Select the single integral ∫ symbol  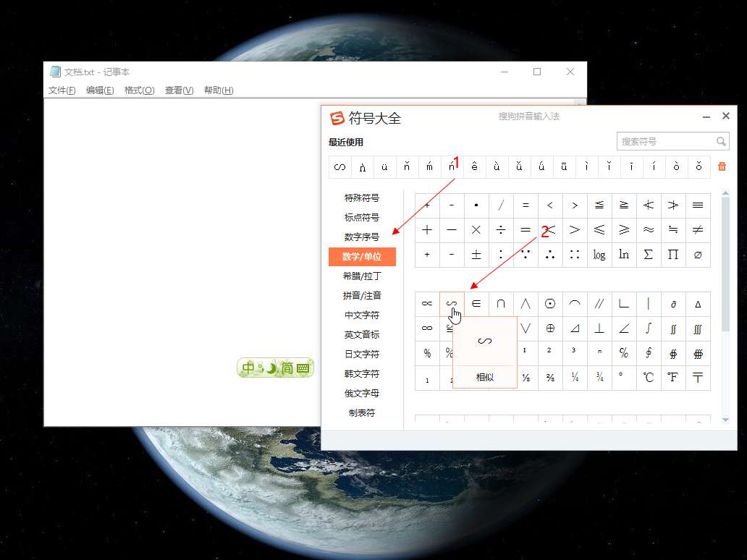point(649,328)
